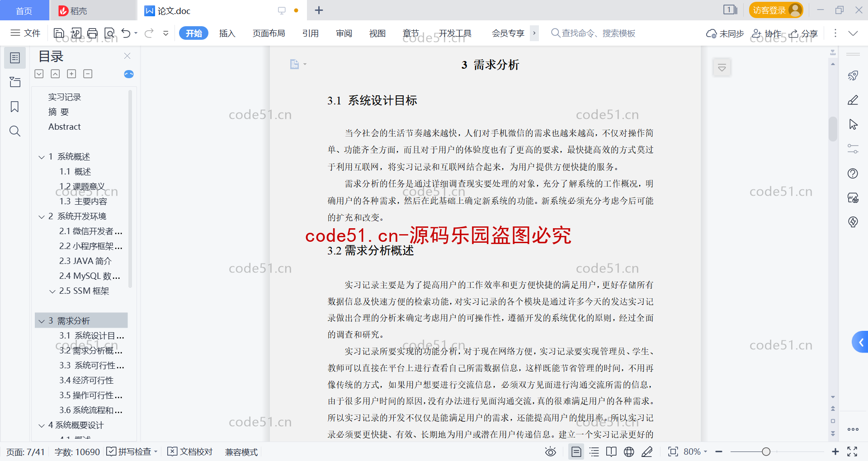This screenshot has height=461, width=868.
Task: Open the quick access toolbar customize dropdown
Action: (x=166, y=33)
